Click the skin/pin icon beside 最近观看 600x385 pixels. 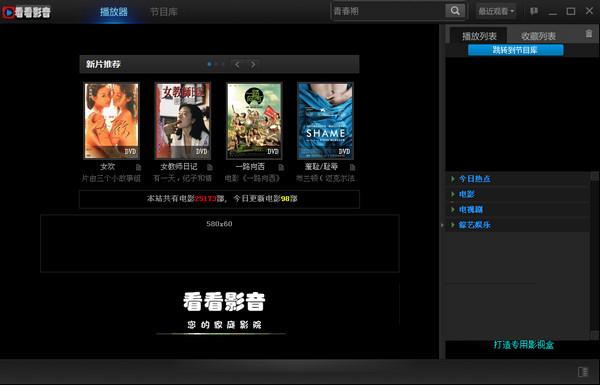[x=533, y=11]
